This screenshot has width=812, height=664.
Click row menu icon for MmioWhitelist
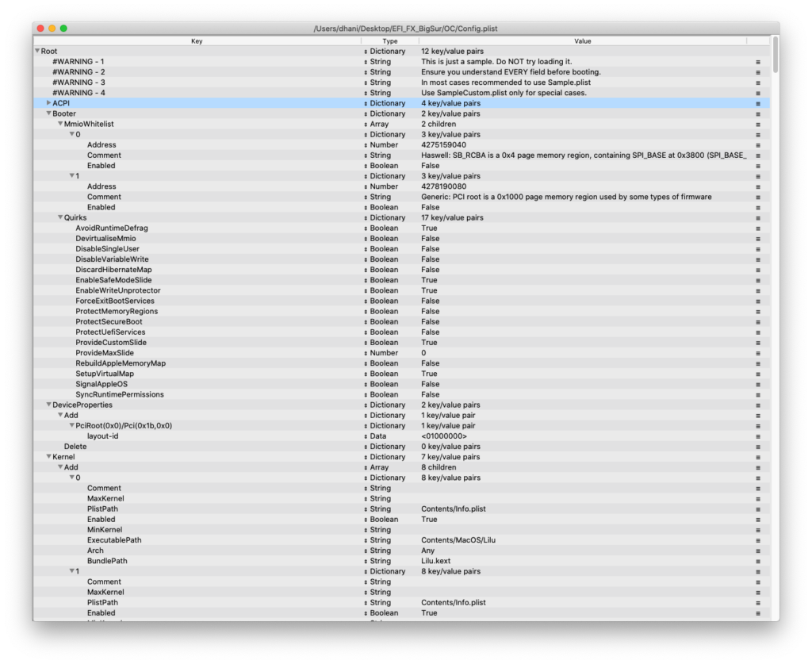(757, 125)
